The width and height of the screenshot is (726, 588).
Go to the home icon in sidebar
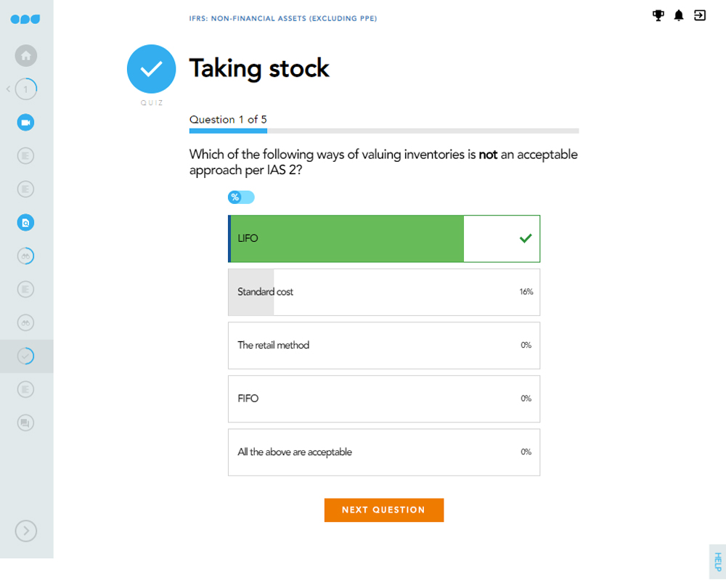pyautogui.click(x=26, y=56)
